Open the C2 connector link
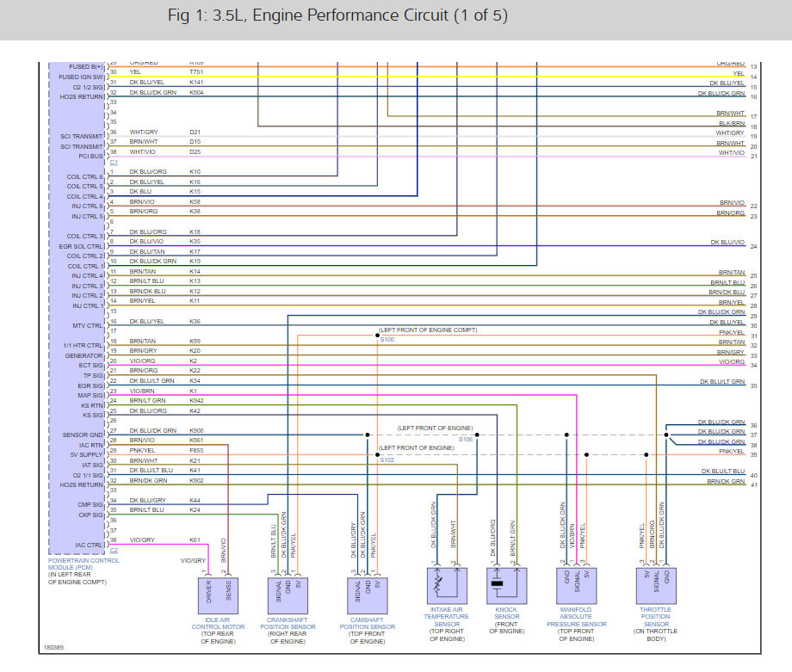Viewport: 792px width, 672px height. coord(114,551)
